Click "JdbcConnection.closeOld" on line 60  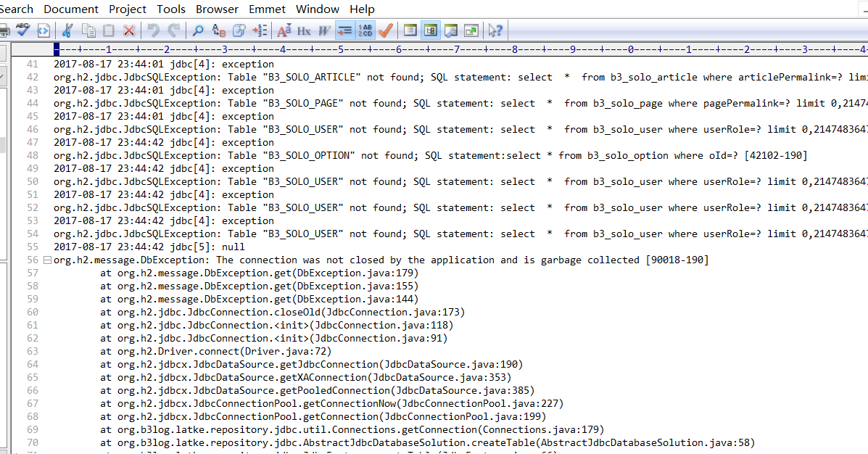[x=254, y=313]
